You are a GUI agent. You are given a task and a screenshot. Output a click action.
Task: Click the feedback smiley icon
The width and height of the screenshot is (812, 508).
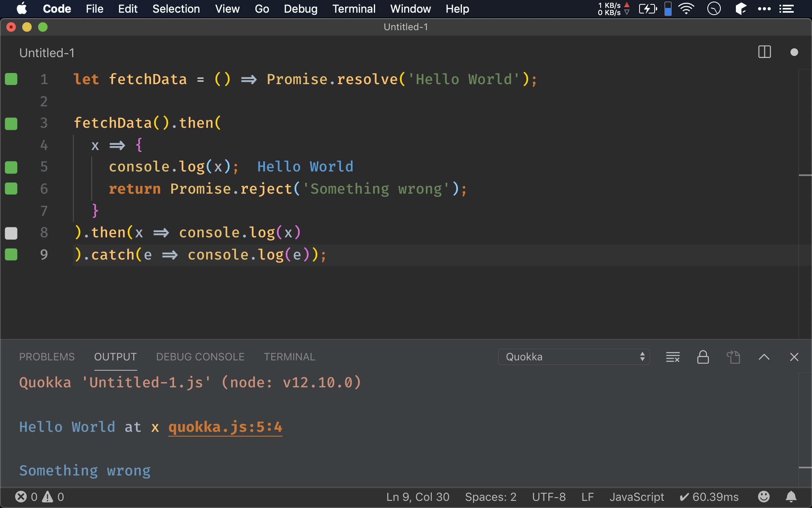[764, 496]
